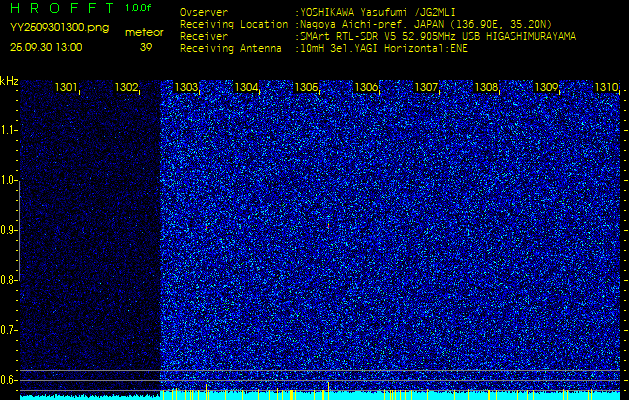Click the Receiver field label
This screenshot has height=400, width=629.
pyautogui.click(x=204, y=37)
